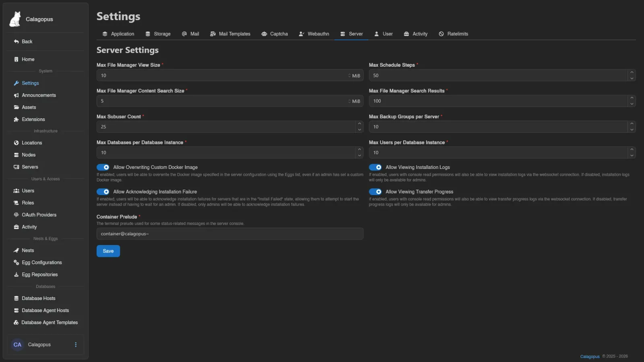
Task: Decrement Max File Manager Search Results
Action: [x=632, y=104]
